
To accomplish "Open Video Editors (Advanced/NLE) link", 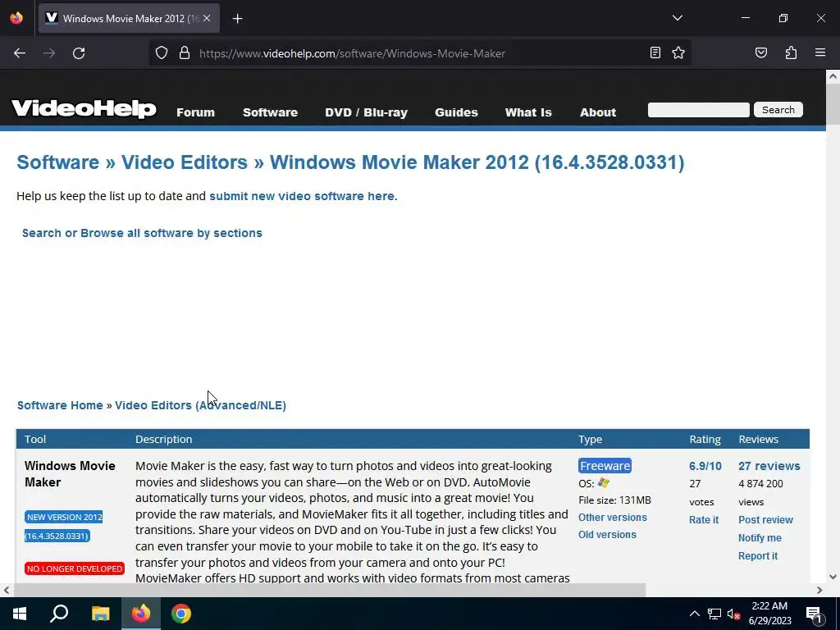I will [200, 405].
